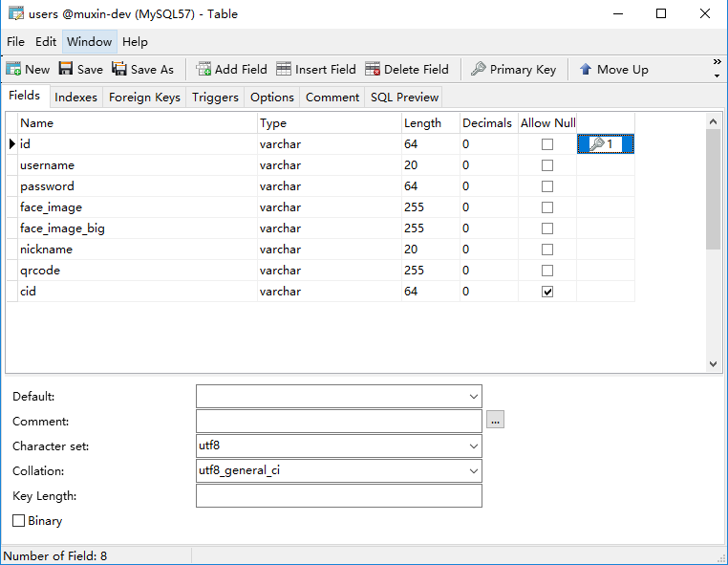The width and height of the screenshot is (728, 565).
Task: Click the Allow Null column header
Action: (x=547, y=123)
